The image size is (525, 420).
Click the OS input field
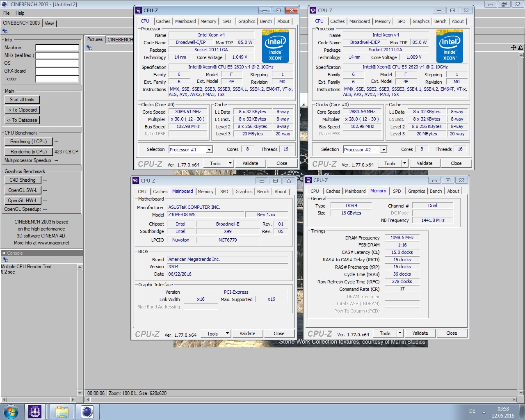57,63
